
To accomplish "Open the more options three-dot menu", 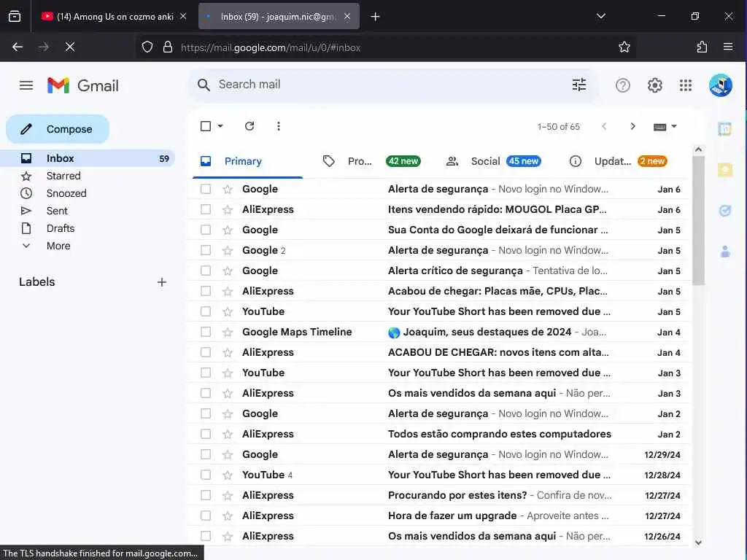I will [x=279, y=126].
